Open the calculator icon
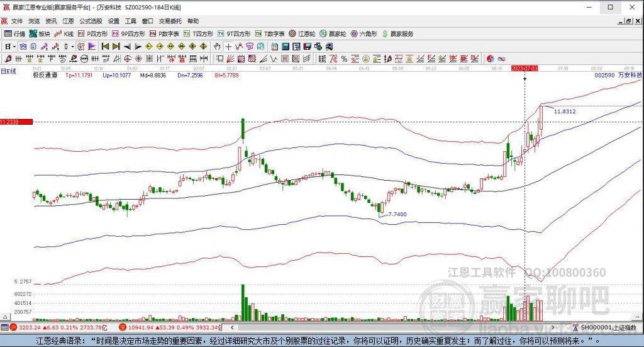This screenshot has width=644, height=347. [286, 47]
